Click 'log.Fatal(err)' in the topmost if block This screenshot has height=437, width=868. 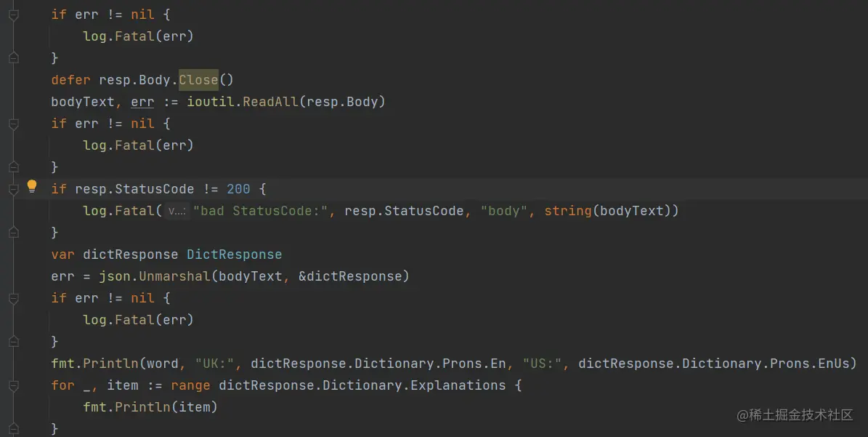pyautogui.click(x=138, y=36)
